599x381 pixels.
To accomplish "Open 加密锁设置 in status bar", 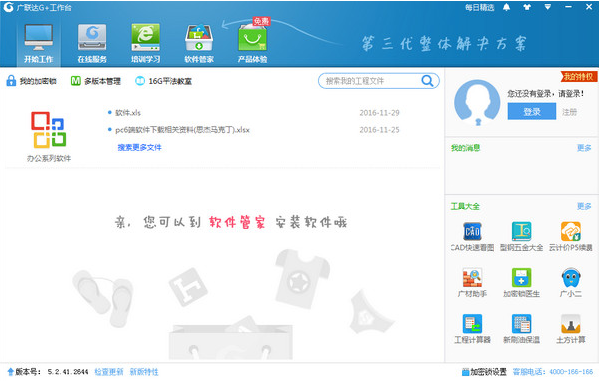I will tap(484, 372).
